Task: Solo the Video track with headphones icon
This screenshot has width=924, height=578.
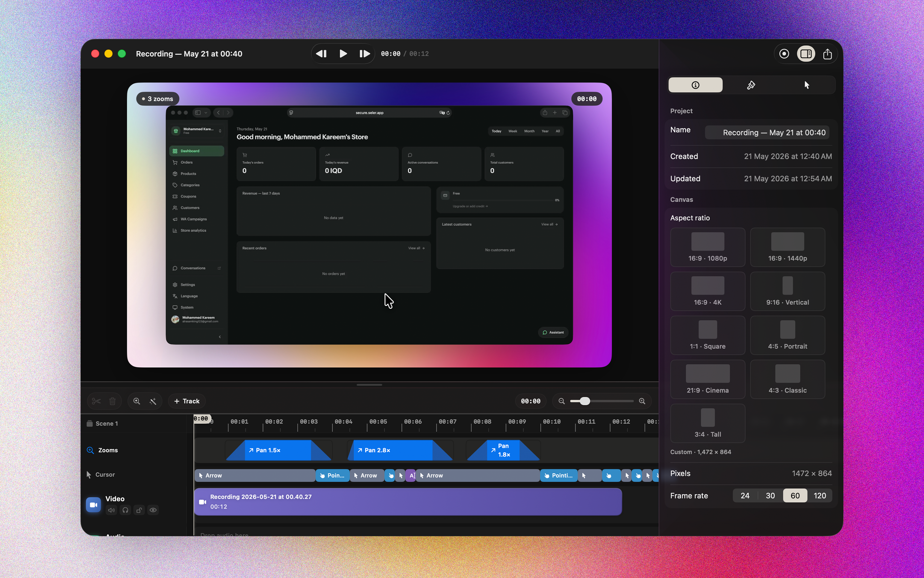Action: pyautogui.click(x=125, y=510)
